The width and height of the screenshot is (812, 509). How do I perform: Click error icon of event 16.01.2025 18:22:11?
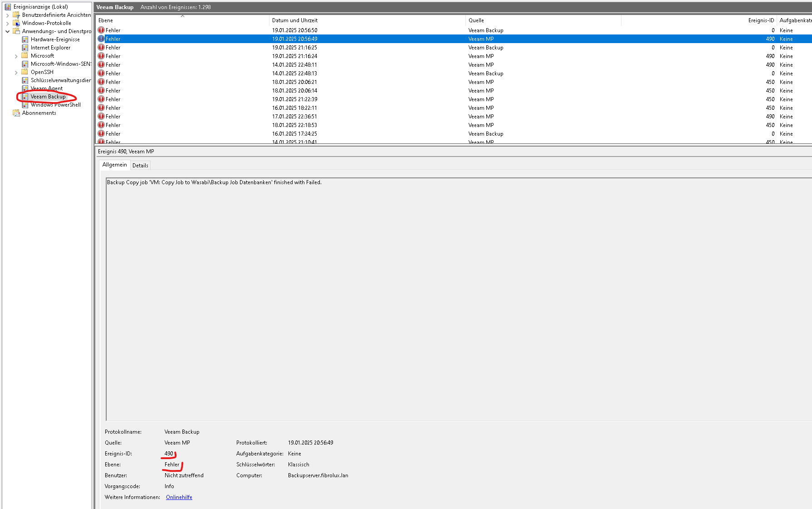click(101, 108)
